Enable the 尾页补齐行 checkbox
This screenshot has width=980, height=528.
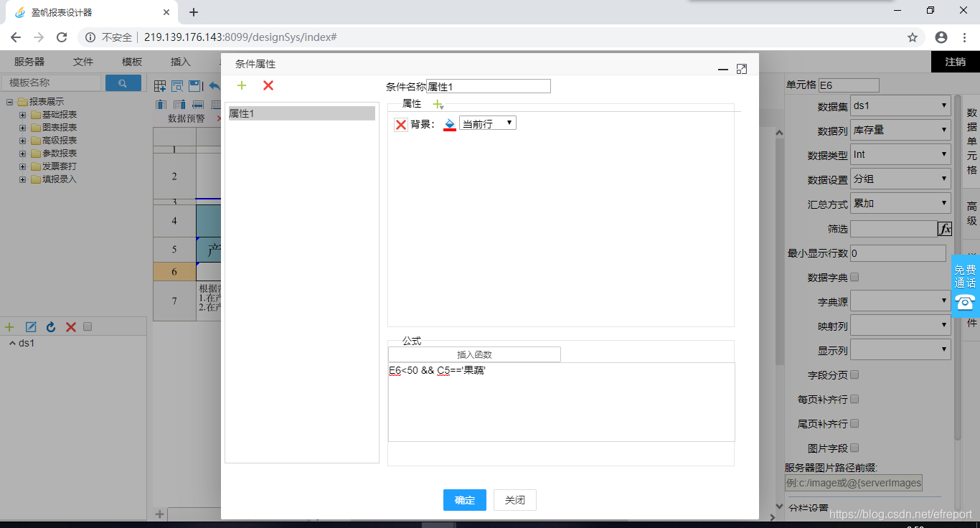[x=854, y=423]
